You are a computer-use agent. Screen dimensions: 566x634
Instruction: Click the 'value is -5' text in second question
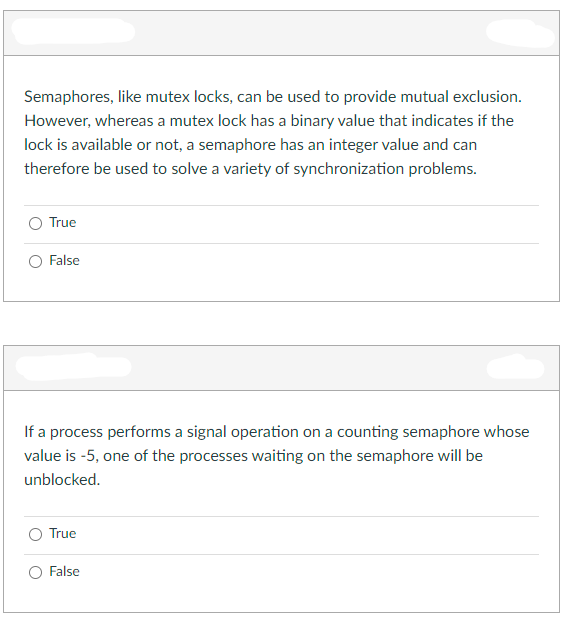[59, 456]
